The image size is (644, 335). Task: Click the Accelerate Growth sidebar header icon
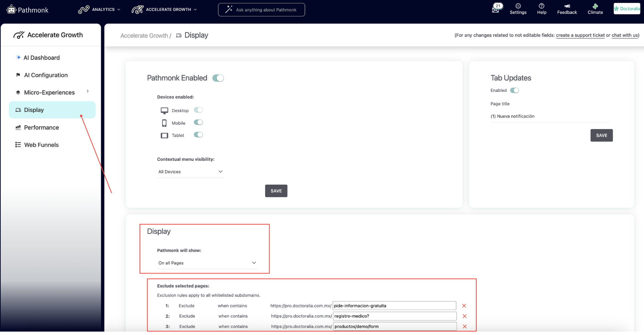tap(19, 35)
